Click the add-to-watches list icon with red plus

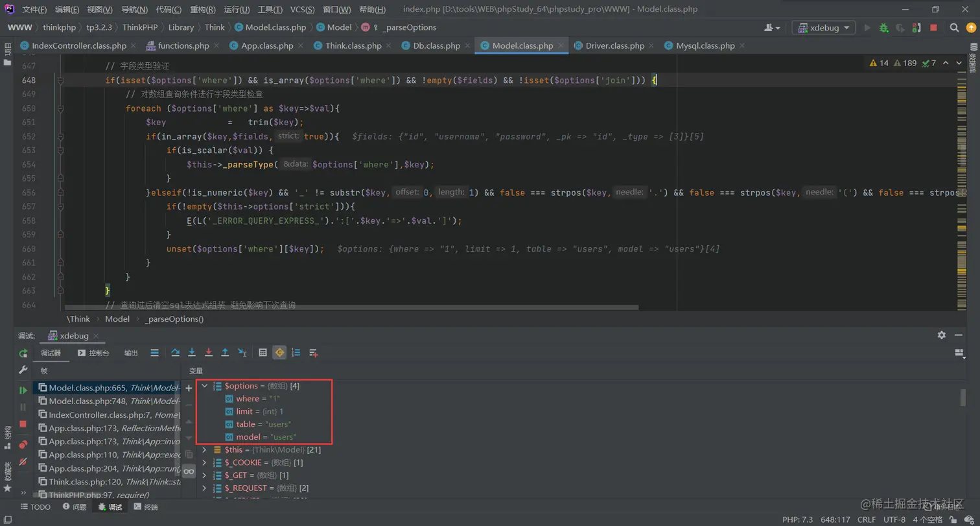[314, 353]
